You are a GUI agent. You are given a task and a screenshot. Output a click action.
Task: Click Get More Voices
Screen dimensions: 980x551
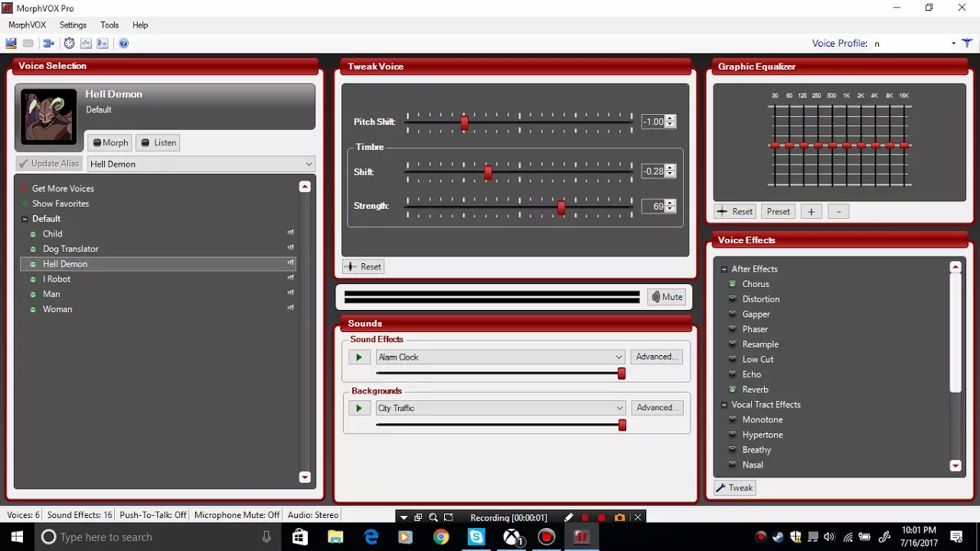[63, 188]
